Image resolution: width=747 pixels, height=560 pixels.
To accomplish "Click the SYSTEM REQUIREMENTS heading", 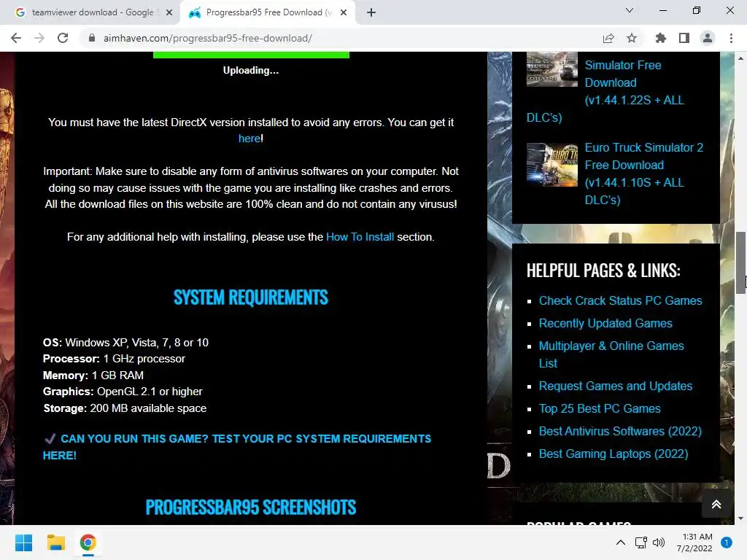I will click(x=251, y=297).
